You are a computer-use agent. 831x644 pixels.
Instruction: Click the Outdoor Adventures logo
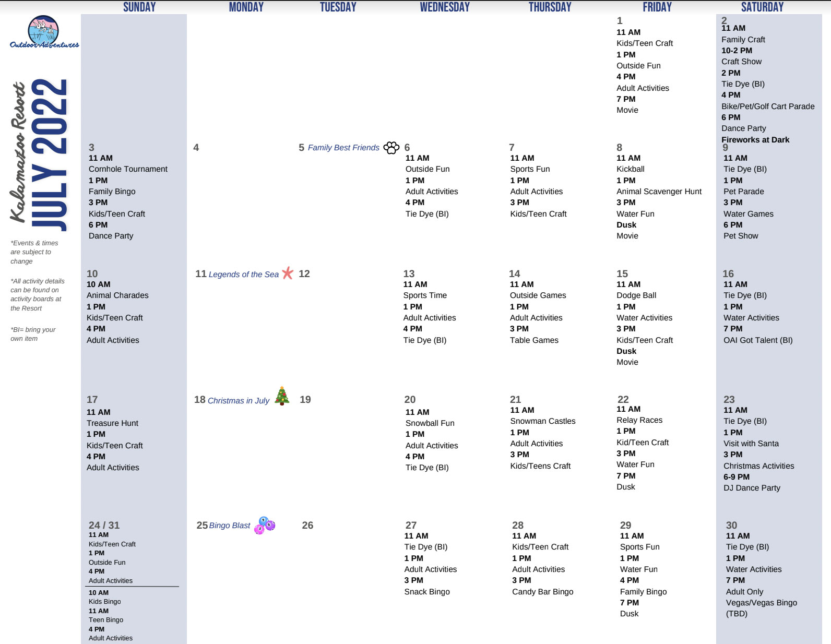[x=44, y=32]
